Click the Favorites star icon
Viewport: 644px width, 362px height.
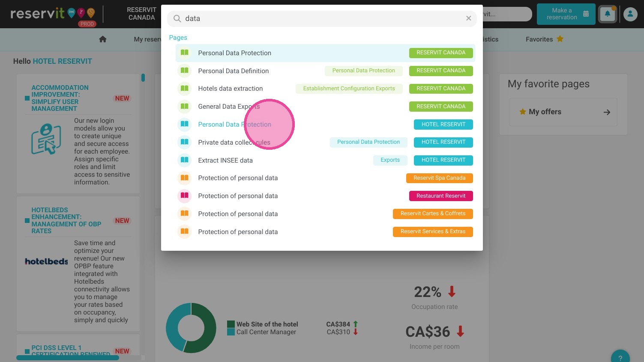560,39
